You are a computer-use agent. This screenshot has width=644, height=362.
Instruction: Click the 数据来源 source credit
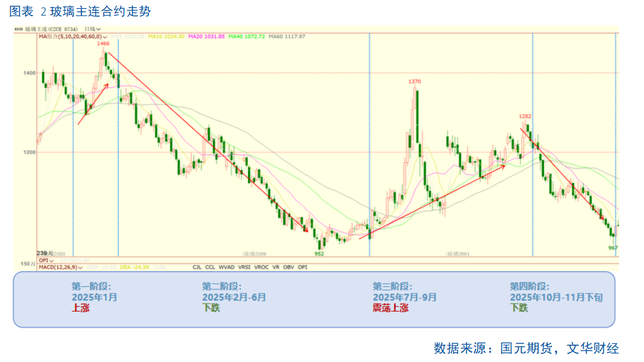[x=526, y=348]
